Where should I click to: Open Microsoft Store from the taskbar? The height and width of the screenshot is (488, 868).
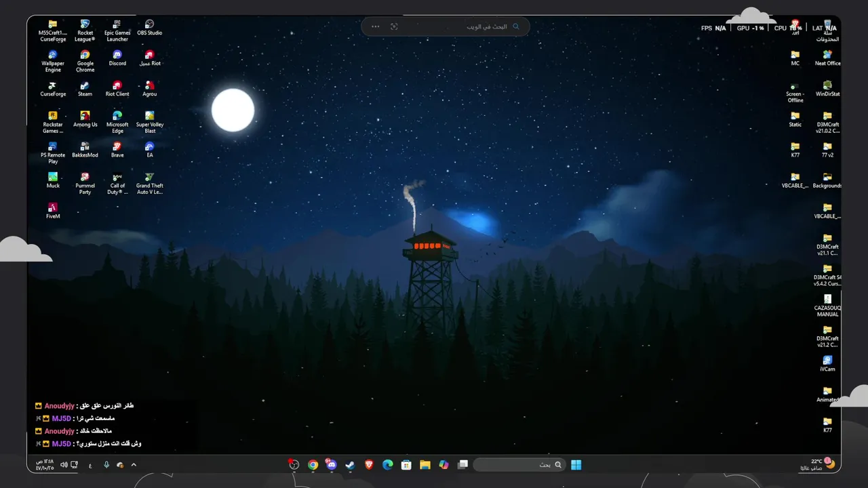pyautogui.click(x=406, y=465)
